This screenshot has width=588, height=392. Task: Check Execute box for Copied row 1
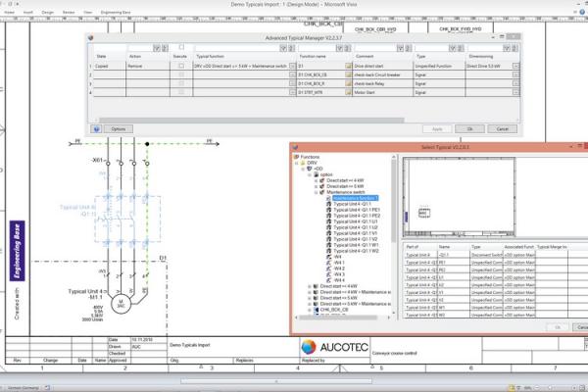click(181, 66)
